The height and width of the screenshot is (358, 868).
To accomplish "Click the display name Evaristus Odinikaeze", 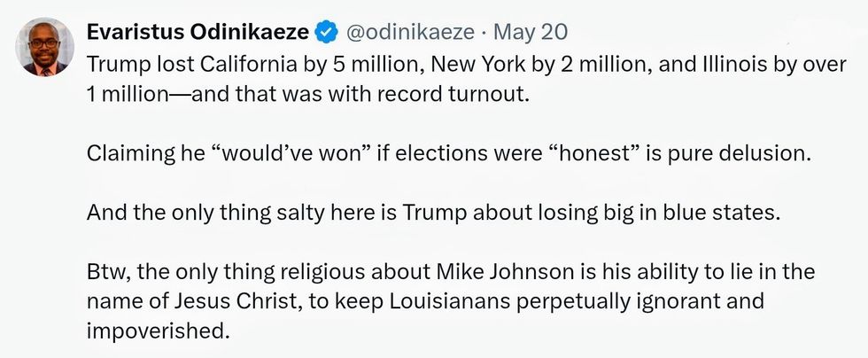I will pos(198,33).
